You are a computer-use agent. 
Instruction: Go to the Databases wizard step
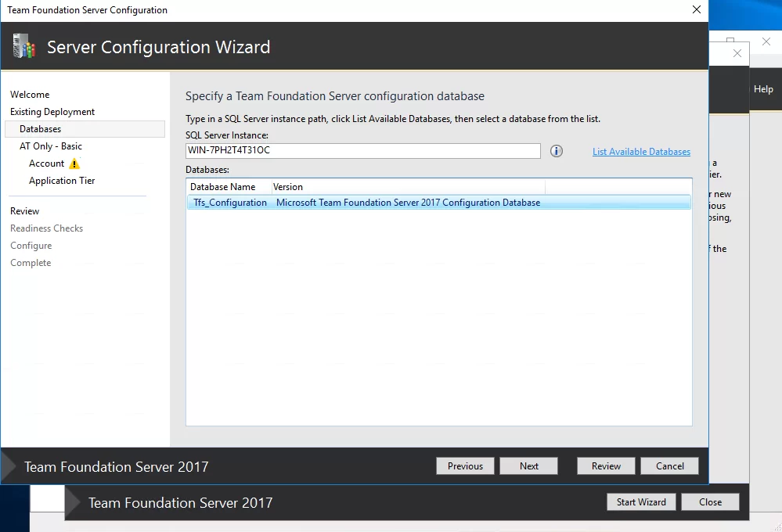(41, 129)
